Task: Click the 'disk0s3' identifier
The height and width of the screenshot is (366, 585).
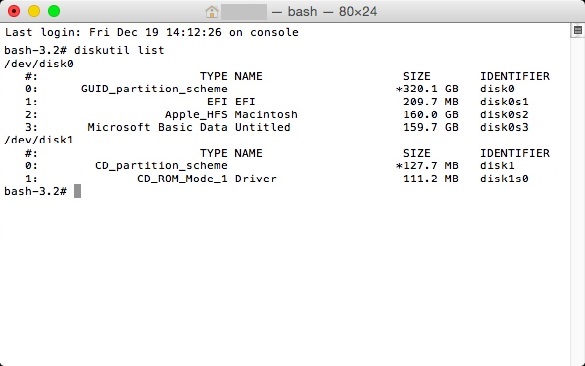Action: pos(504,127)
